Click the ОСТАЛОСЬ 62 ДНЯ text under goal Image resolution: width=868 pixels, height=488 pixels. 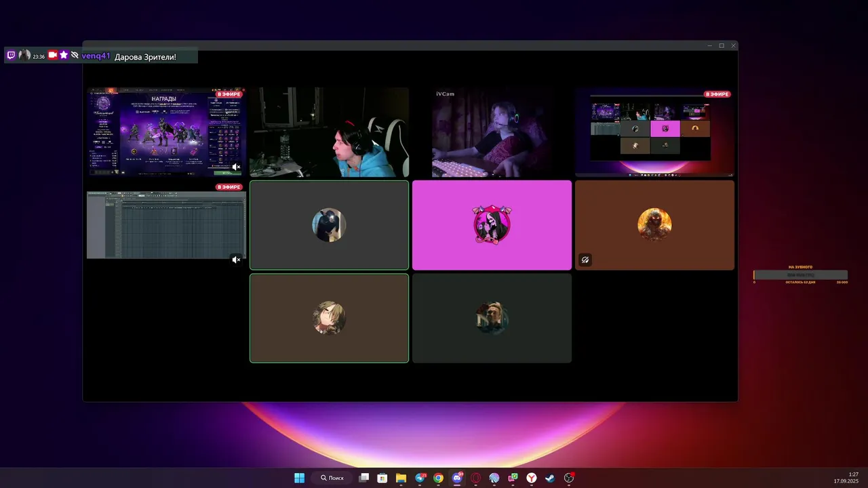tap(800, 282)
